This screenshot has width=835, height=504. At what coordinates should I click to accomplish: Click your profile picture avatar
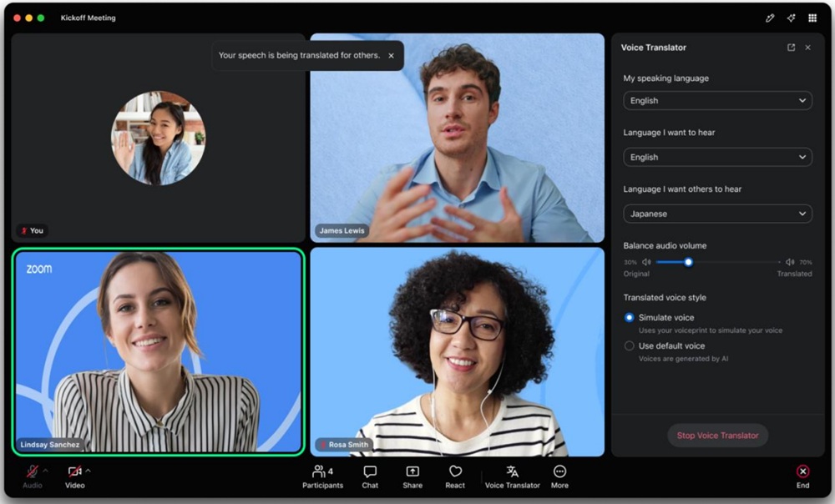click(x=158, y=138)
